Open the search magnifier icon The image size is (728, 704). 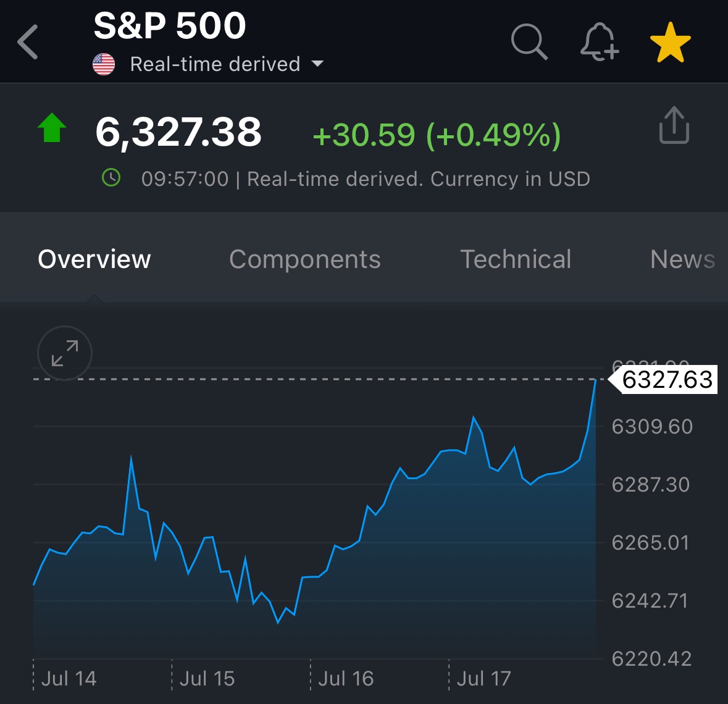pos(529,42)
